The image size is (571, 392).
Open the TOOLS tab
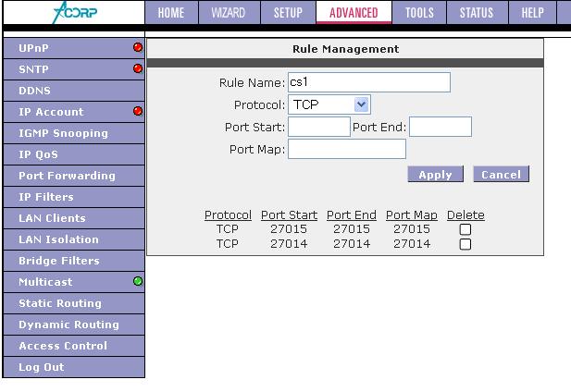(x=419, y=13)
